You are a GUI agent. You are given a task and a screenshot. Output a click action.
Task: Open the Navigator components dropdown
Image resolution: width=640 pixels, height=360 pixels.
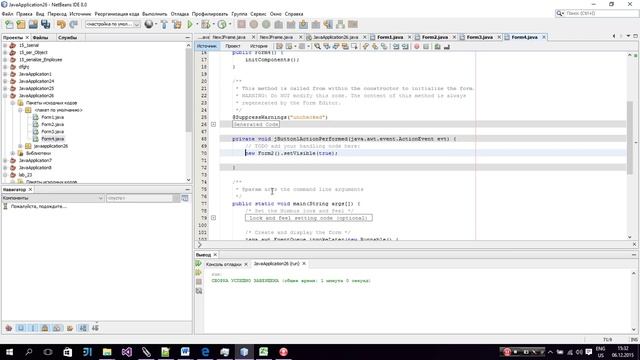pyautogui.click(x=53, y=198)
